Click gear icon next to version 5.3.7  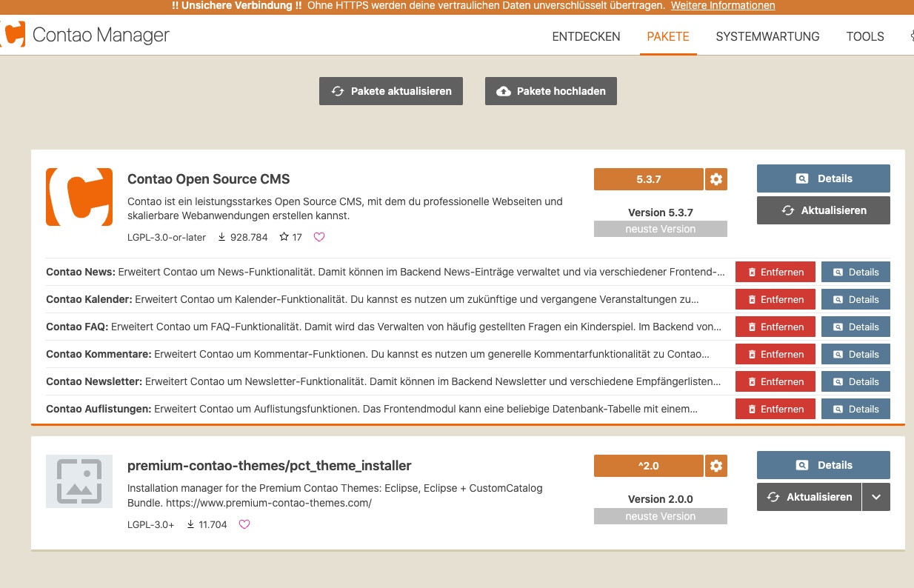(715, 179)
